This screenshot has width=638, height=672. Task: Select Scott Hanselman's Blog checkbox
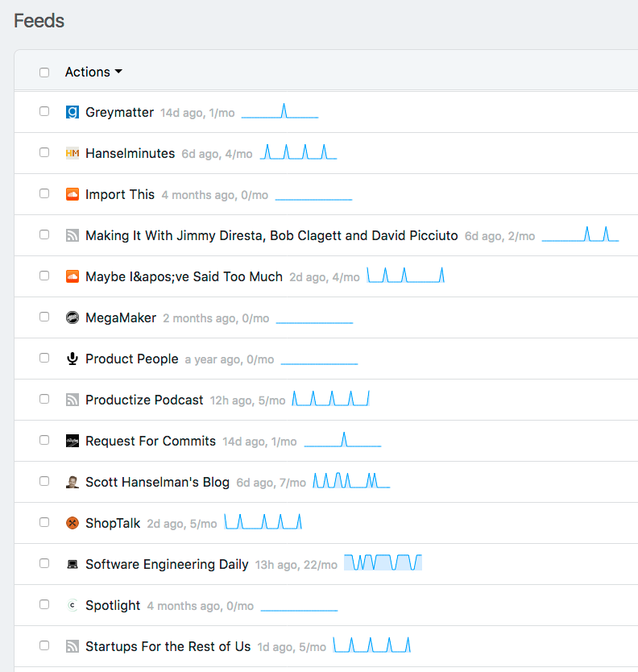pos(44,481)
